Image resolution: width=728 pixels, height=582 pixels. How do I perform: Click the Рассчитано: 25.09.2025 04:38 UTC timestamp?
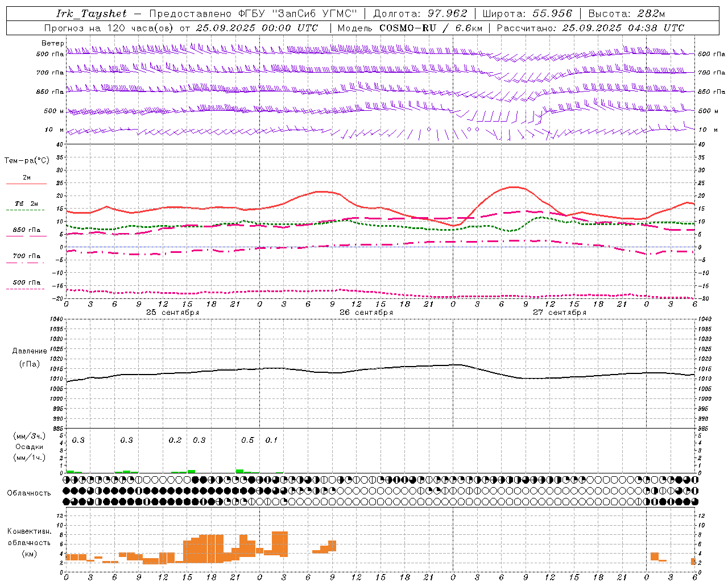(x=590, y=28)
